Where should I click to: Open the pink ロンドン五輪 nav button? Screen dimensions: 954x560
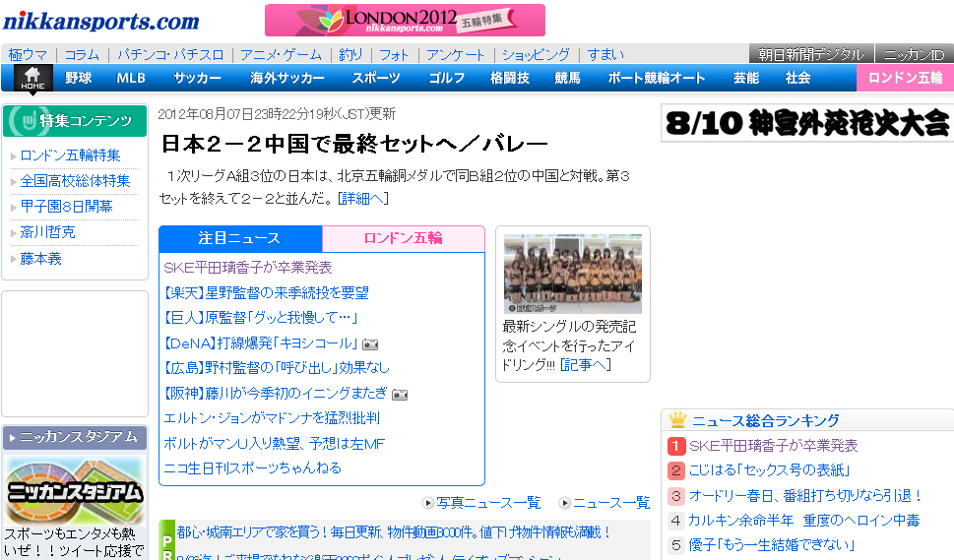click(x=906, y=78)
